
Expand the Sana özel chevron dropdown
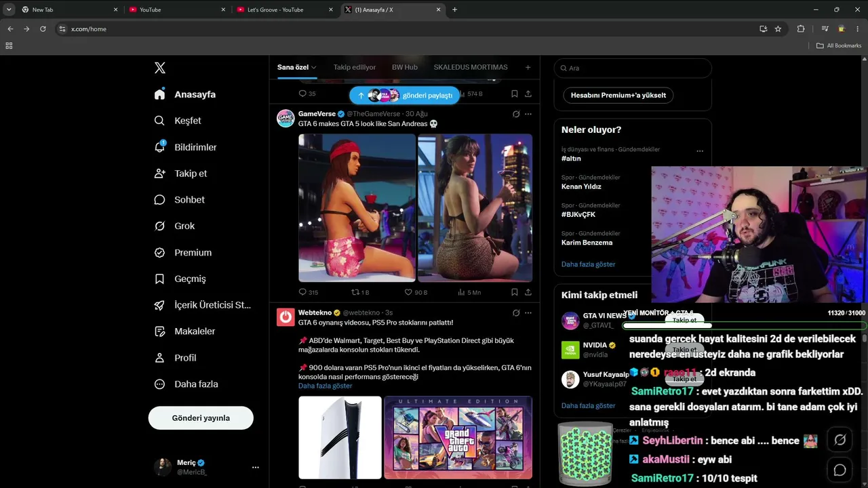(314, 68)
